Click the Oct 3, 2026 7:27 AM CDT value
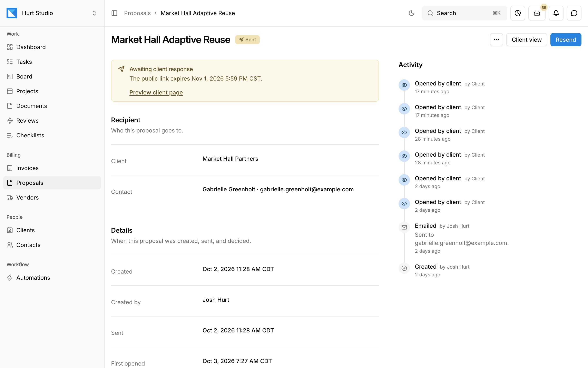The width and height of the screenshot is (588, 368). (237, 361)
